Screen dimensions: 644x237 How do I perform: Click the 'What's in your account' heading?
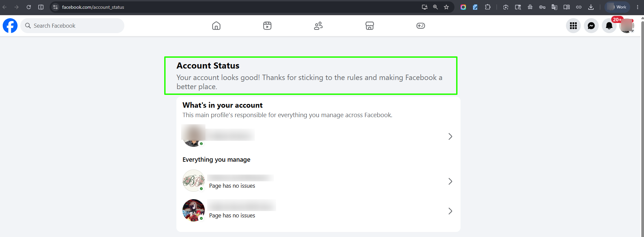(222, 105)
